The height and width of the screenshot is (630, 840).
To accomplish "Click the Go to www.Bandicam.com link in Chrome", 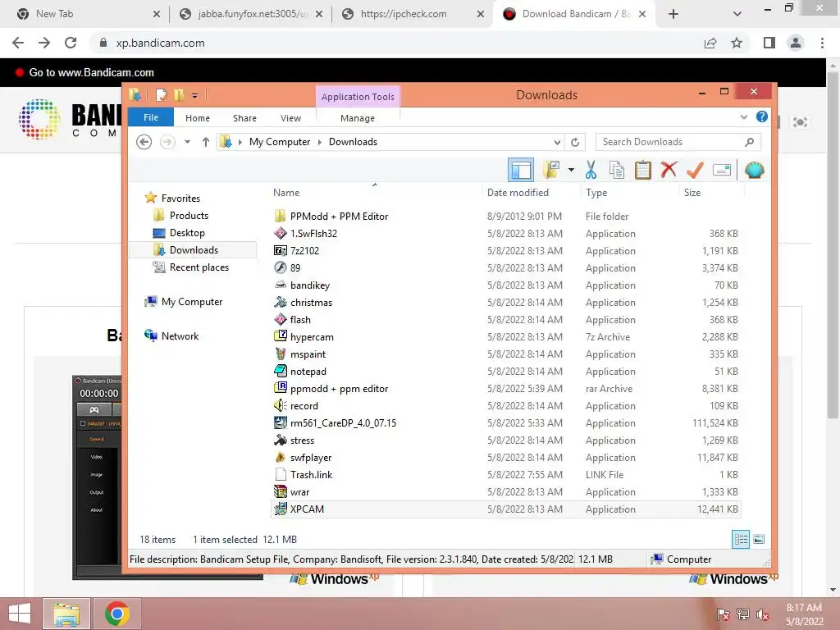I will pyautogui.click(x=91, y=72).
